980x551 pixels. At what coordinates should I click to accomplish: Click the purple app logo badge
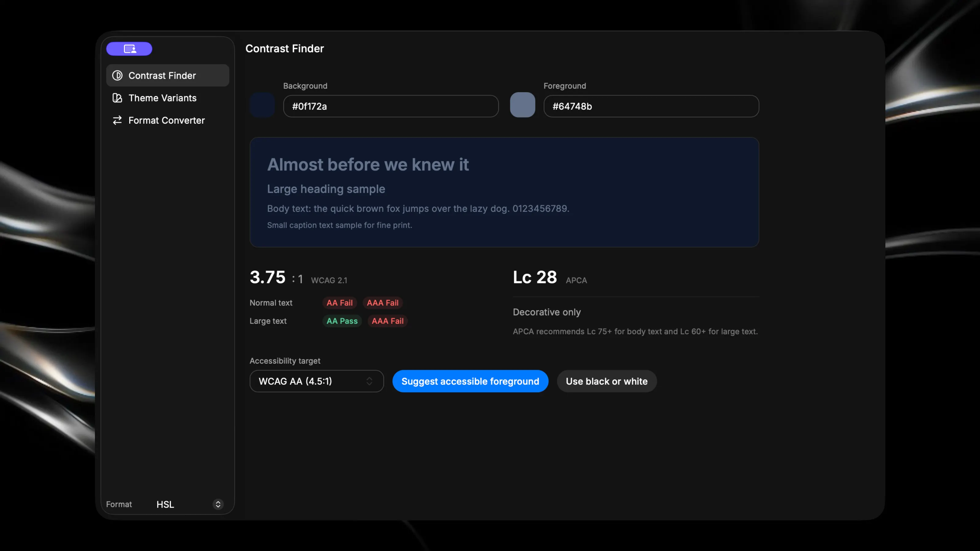(x=129, y=49)
